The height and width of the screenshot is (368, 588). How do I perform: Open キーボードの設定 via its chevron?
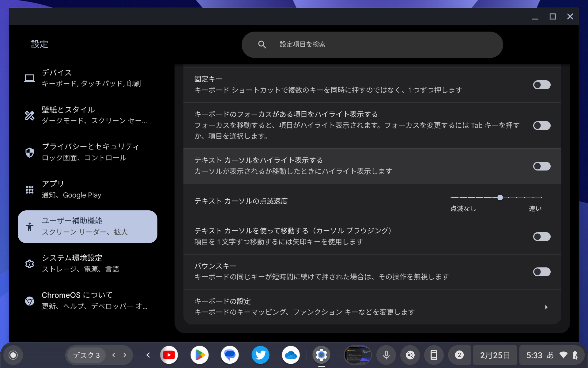click(547, 307)
